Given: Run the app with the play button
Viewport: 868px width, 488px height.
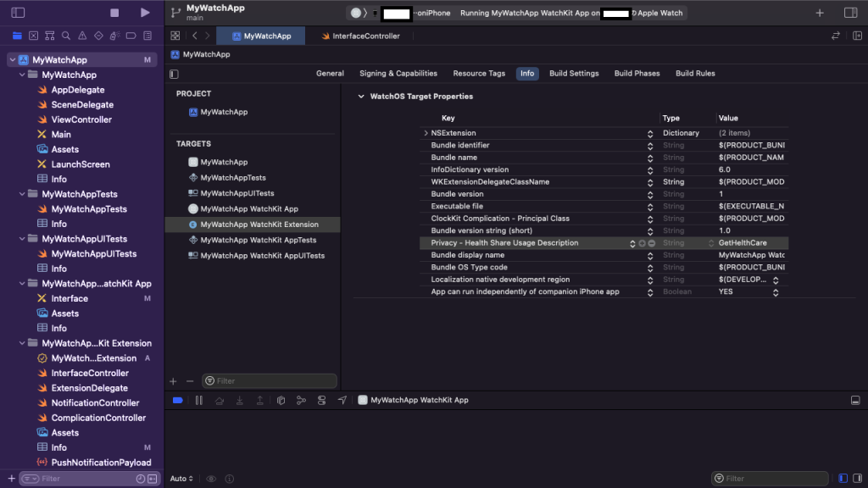Looking at the screenshot, I should pyautogui.click(x=144, y=12).
